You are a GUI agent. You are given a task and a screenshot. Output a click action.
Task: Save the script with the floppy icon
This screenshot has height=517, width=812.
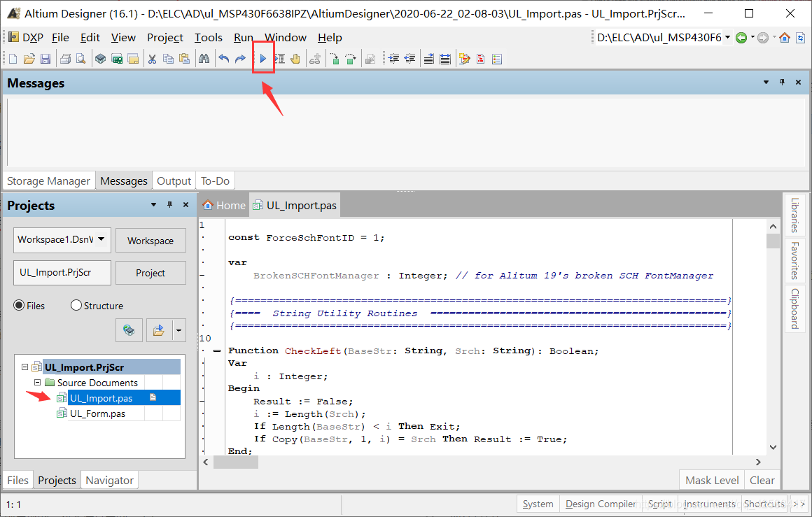tap(45, 59)
